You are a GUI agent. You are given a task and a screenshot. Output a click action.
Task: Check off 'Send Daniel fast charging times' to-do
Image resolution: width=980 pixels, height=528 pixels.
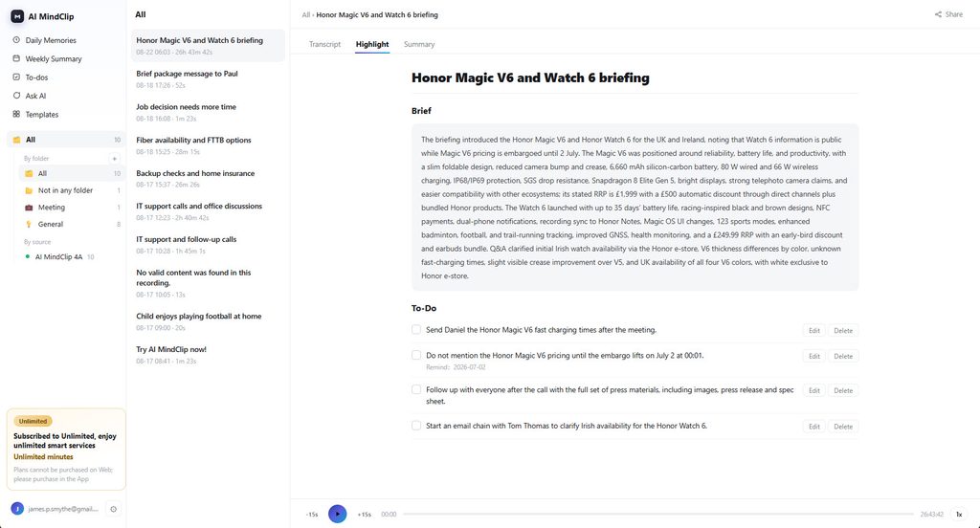[416, 329]
